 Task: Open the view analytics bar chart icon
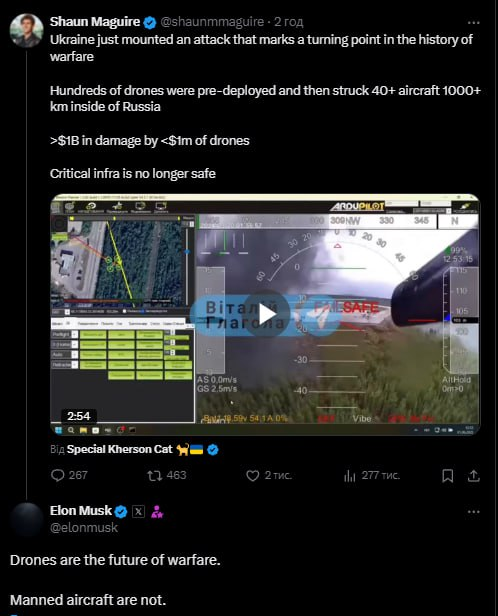tap(350, 476)
